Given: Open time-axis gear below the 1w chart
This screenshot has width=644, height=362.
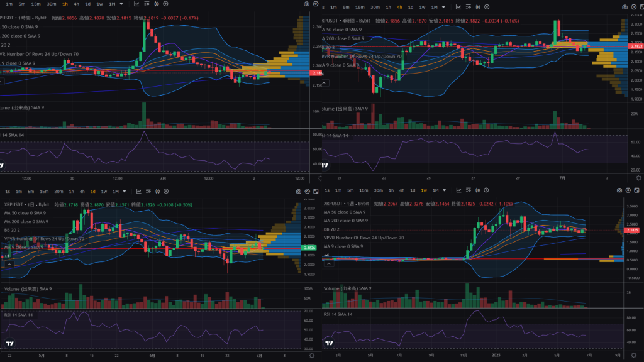Looking at the screenshot, I should coord(634,356).
